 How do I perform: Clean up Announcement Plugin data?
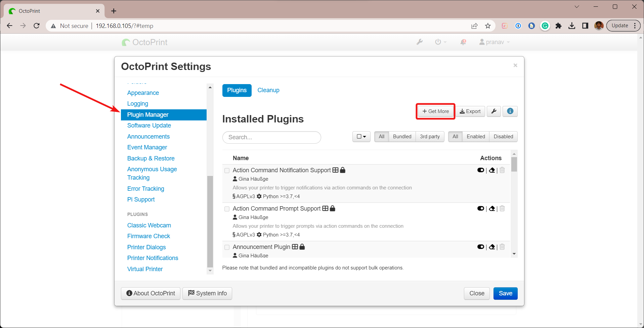pyautogui.click(x=492, y=247)
